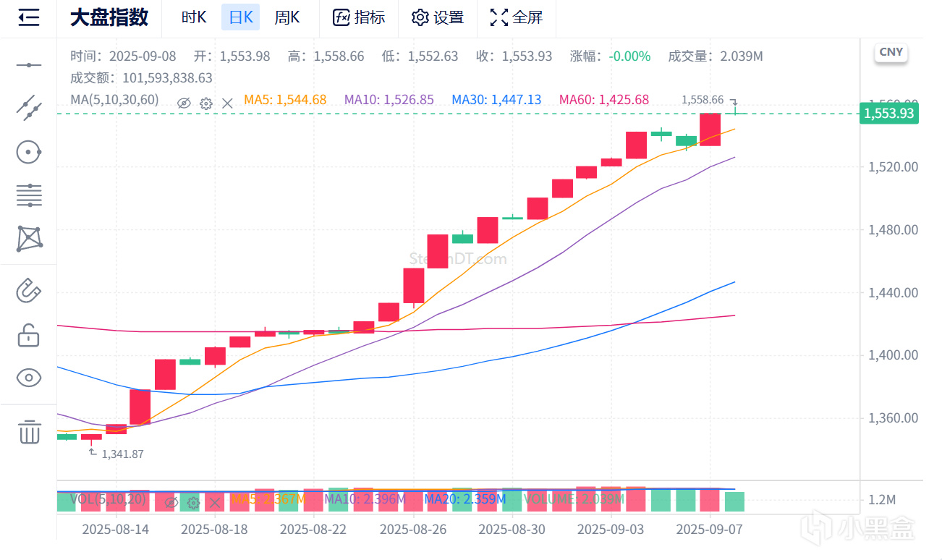
Task: Toggle visibility of all drawings
Action: (29, 378)
